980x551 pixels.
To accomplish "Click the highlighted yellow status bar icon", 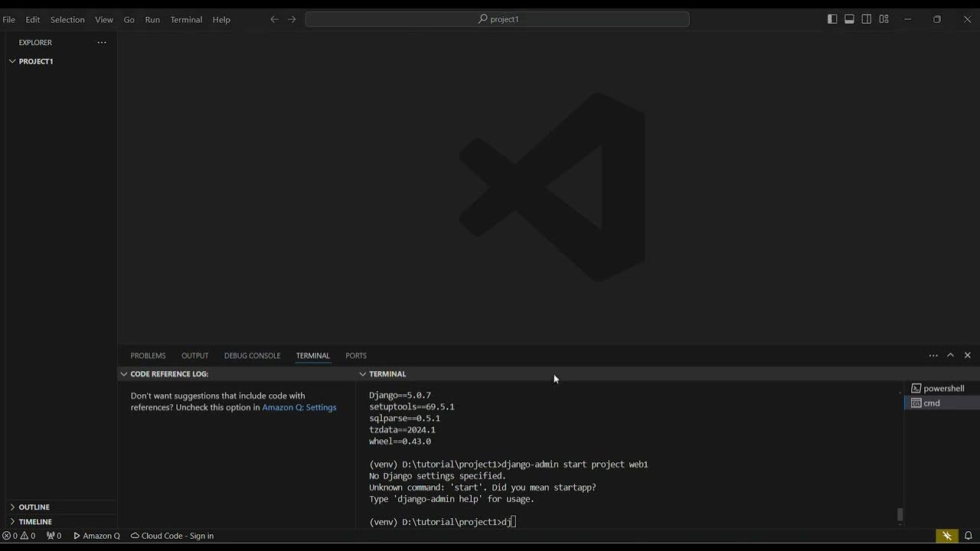I will point(947,536).
